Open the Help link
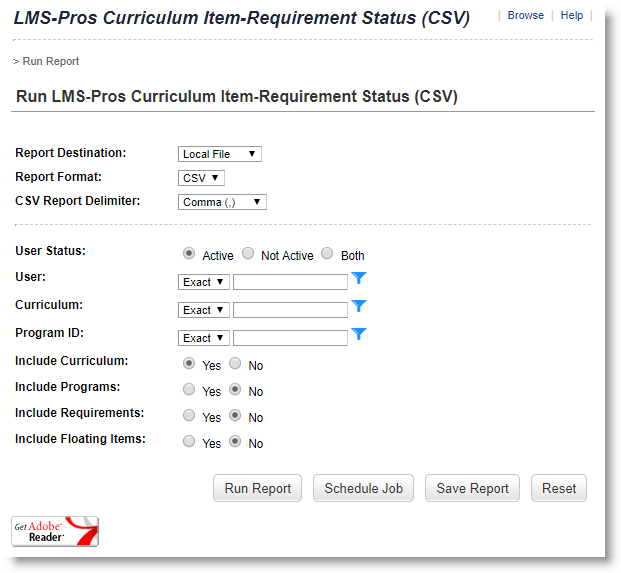The width and height of the screenshot is (621, 573). (572, 15)
